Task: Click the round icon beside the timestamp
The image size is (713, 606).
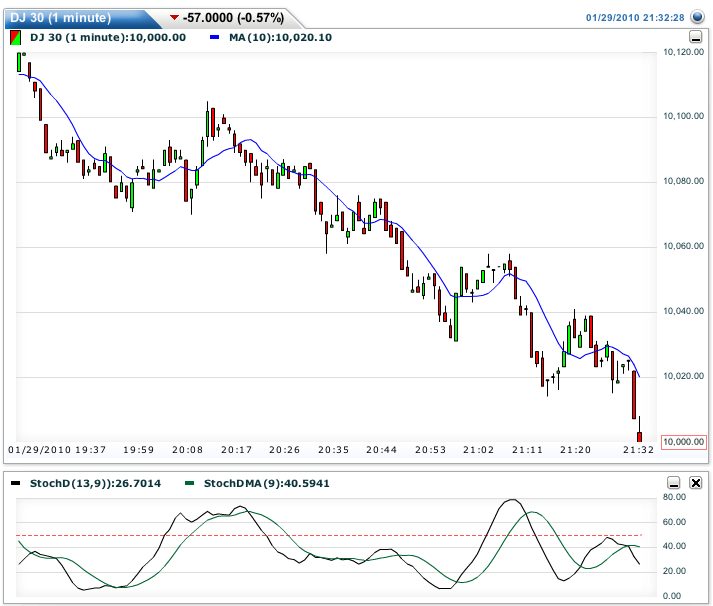Action: click(x=698, y=17)
